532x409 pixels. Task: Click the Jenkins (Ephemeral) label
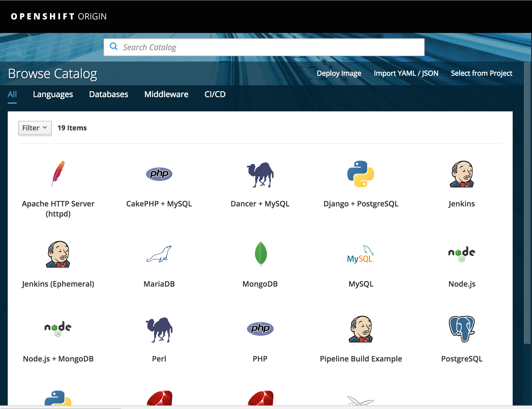tap(58, 284)
